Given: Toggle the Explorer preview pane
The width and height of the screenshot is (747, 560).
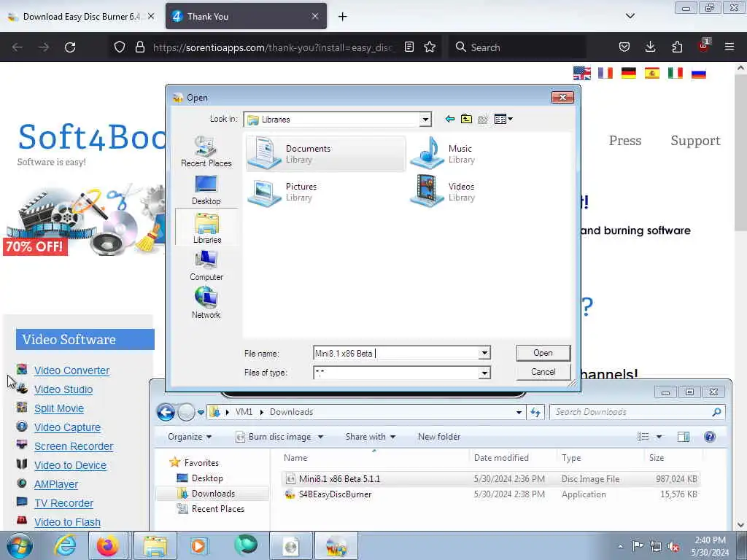Looking at the screenshot, I should 683,437.
